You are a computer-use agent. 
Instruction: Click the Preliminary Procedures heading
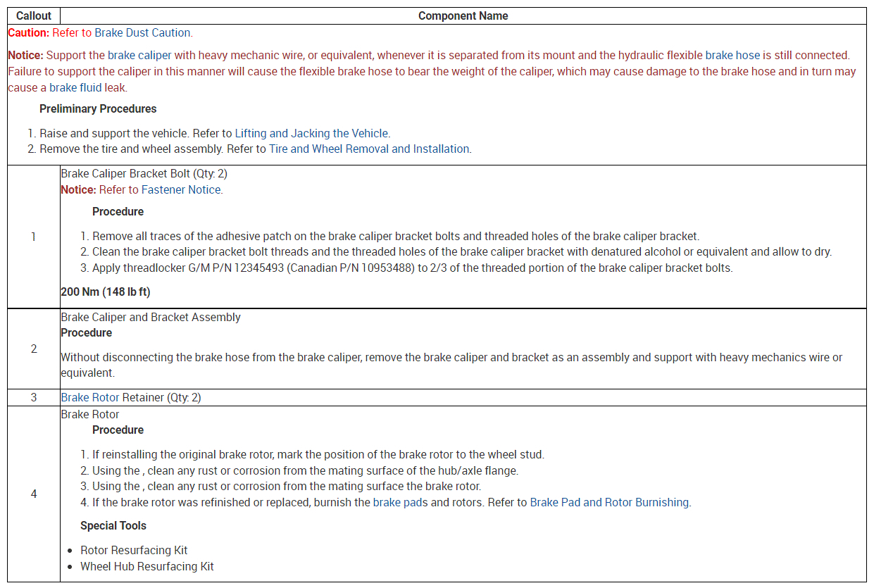click(x=98, y=108)
